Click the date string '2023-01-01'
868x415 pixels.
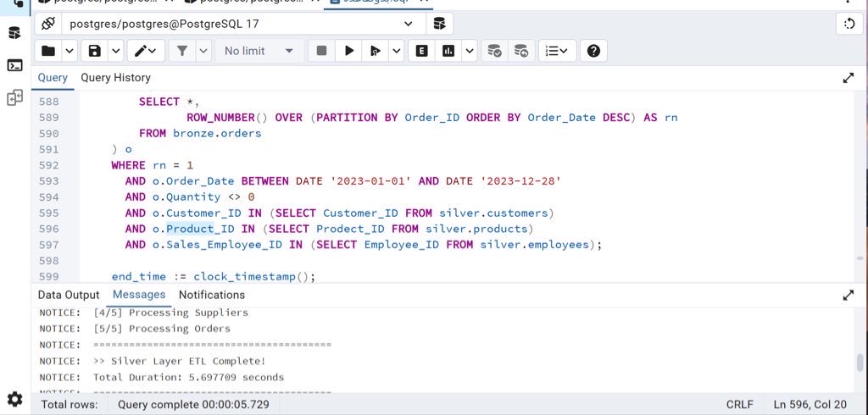[371, 181]
